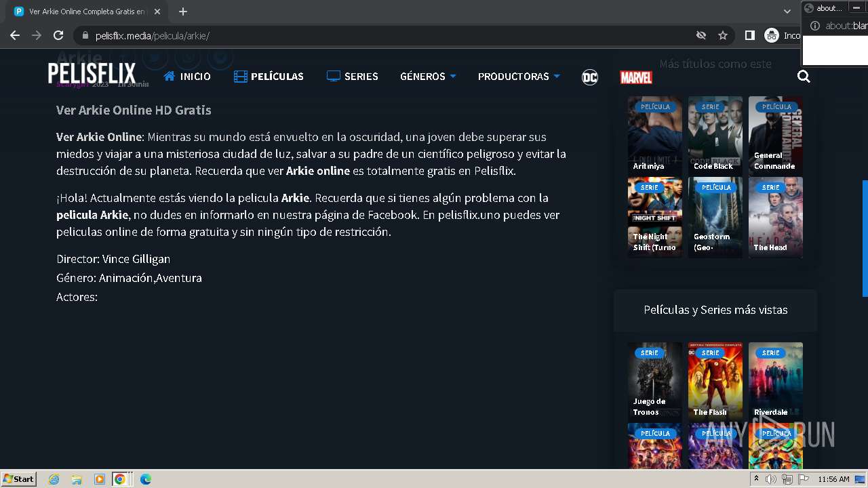The height and width of the screenshot is (488, 868).
Task: Open the Code Black series thumbnail
Action: click(715, 136)
